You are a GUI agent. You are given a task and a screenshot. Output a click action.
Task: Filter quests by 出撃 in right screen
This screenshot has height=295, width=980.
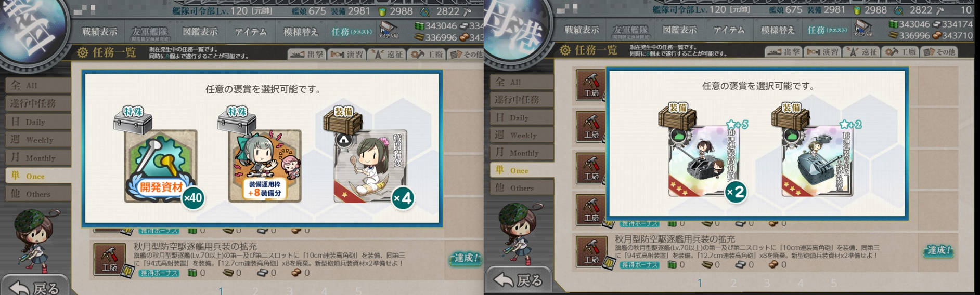point(783,52)
